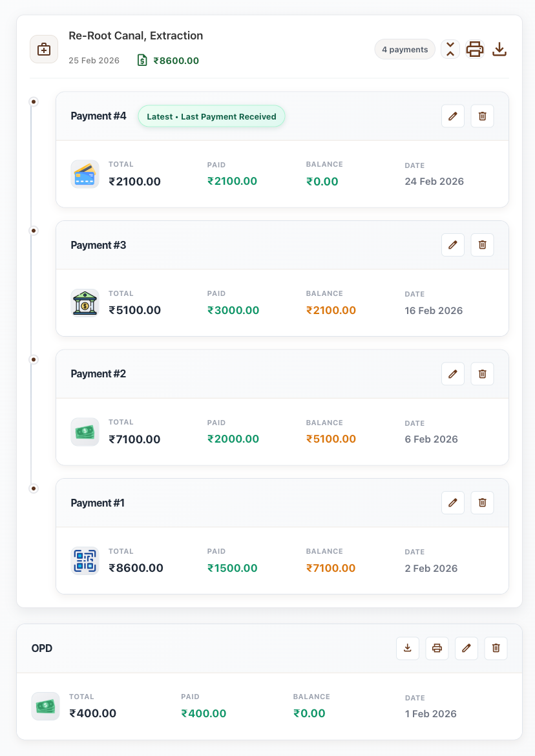Screen dimensions: 535x756
Task: Click the timeline dot beside Payment #3
Action: pos(34,230)
